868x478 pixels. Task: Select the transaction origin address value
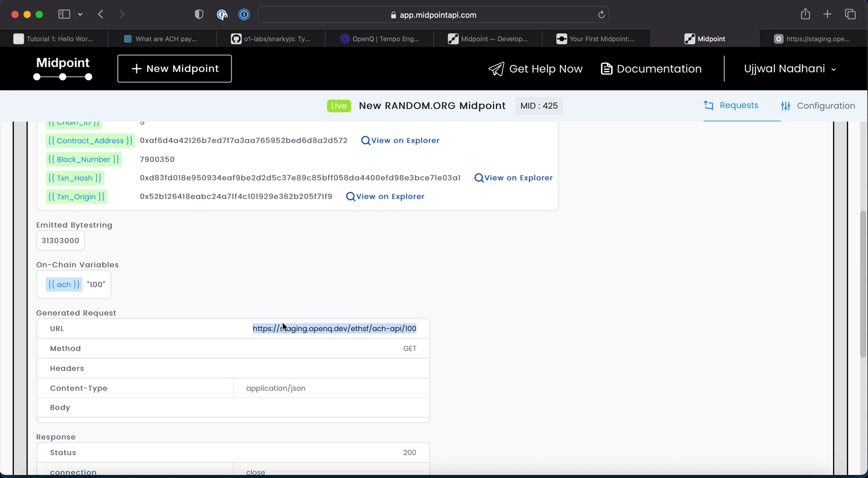click(236, 196)
